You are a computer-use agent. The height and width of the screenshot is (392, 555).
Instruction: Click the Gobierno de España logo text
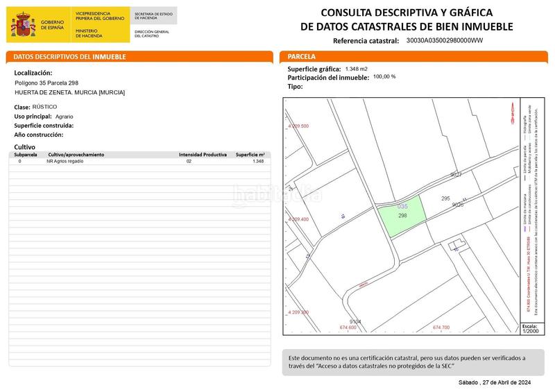coord(53,26)
